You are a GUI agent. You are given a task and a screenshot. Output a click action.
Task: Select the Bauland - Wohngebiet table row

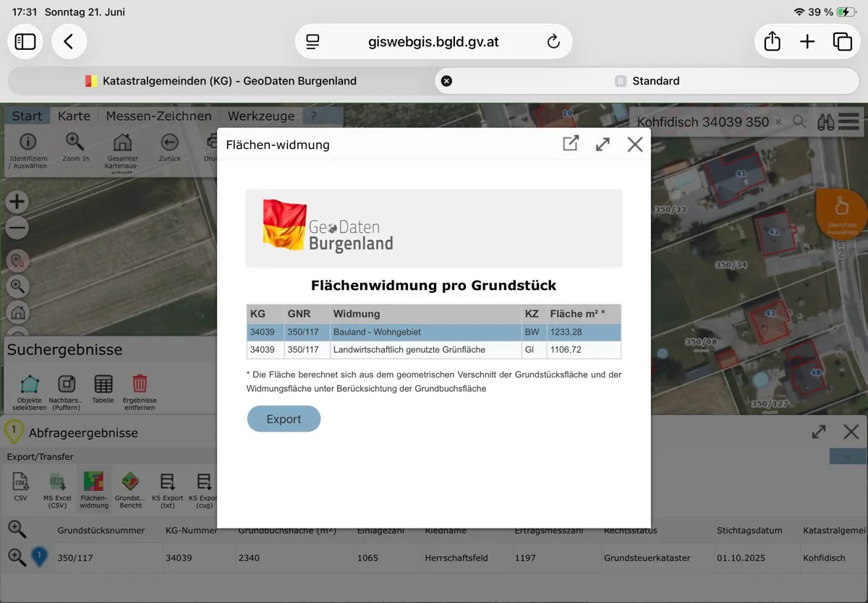[x=433, y=332]
